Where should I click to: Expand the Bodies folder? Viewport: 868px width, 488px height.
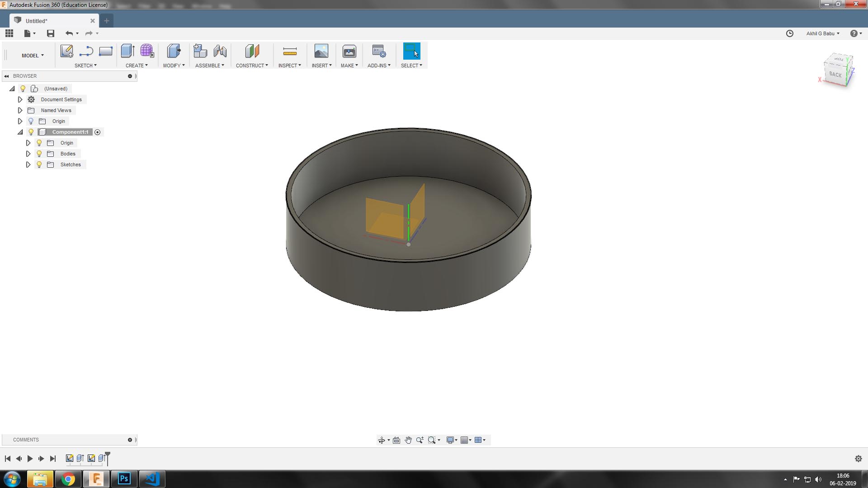pyautogui.click(x=28, y=154)
